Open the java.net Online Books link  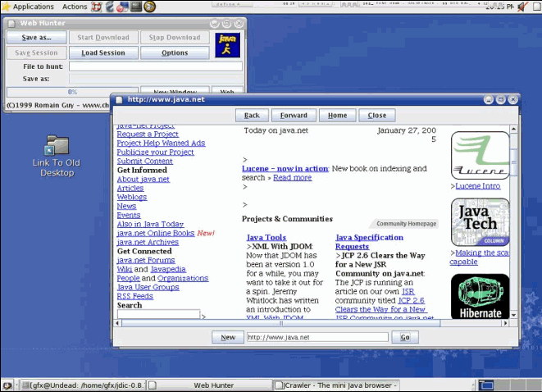[156, 233]
